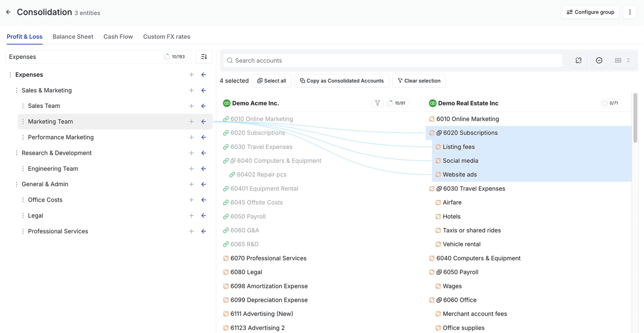Switch to the Balance Sheet tab
This screenshot has height=333, width=644.
(x=73, y=37)
